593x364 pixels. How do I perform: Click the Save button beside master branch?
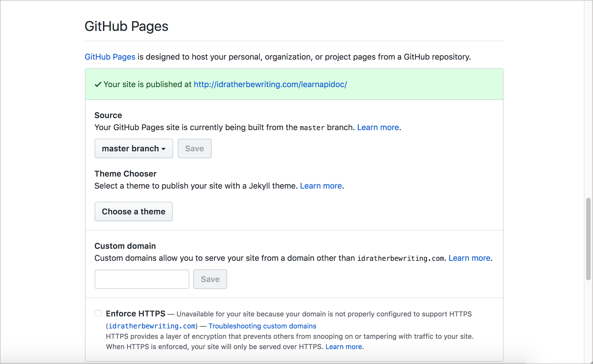tap(194, 148)
